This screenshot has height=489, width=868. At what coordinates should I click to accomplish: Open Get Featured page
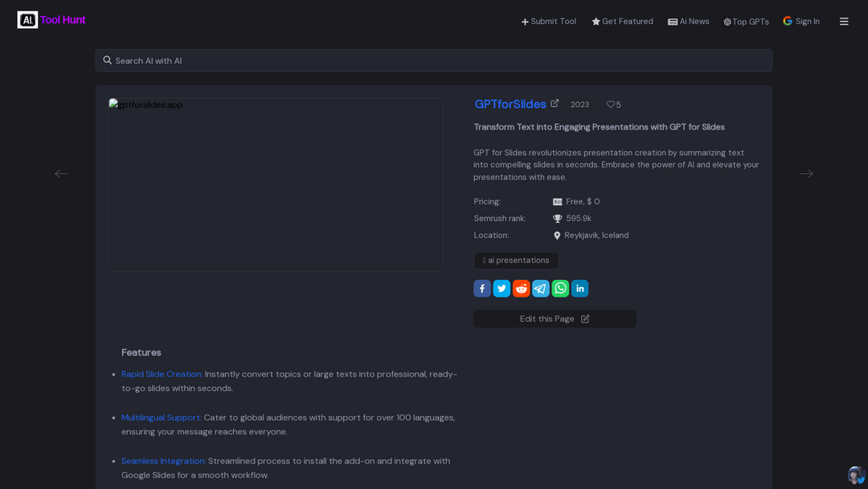coord(622,22)
